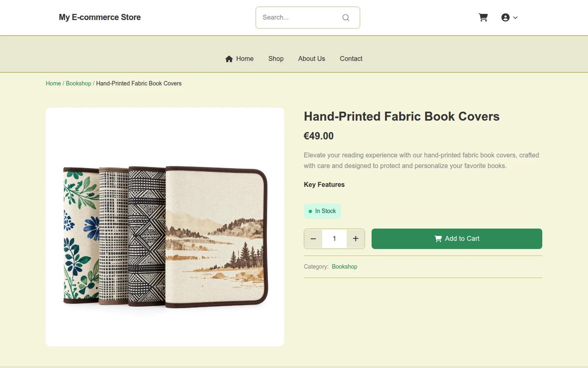Viewport: 588px width, 368px height.
Task: Click the Key Features heading
Action: pyautogui.click(x=324, y=185)
